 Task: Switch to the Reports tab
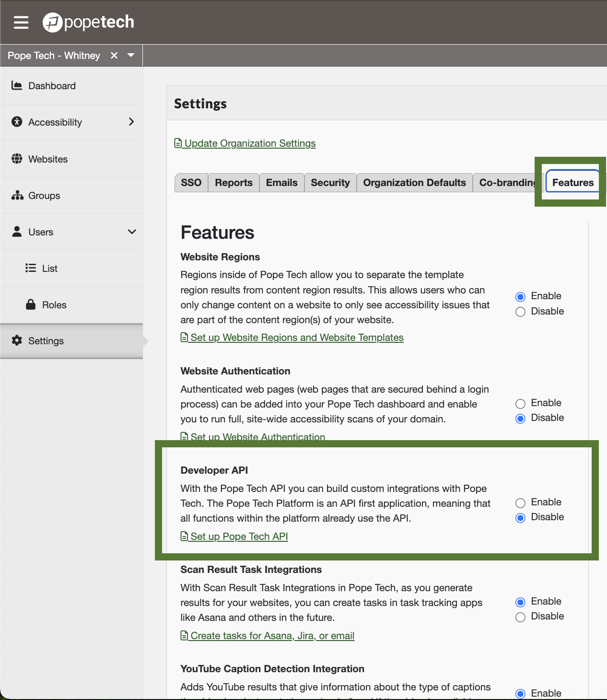pos(234,183)
